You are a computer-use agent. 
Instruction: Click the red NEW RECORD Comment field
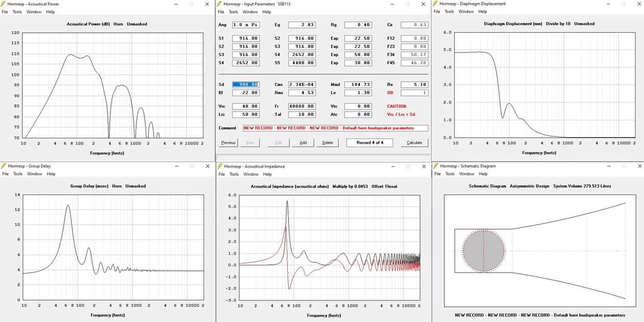335,128
